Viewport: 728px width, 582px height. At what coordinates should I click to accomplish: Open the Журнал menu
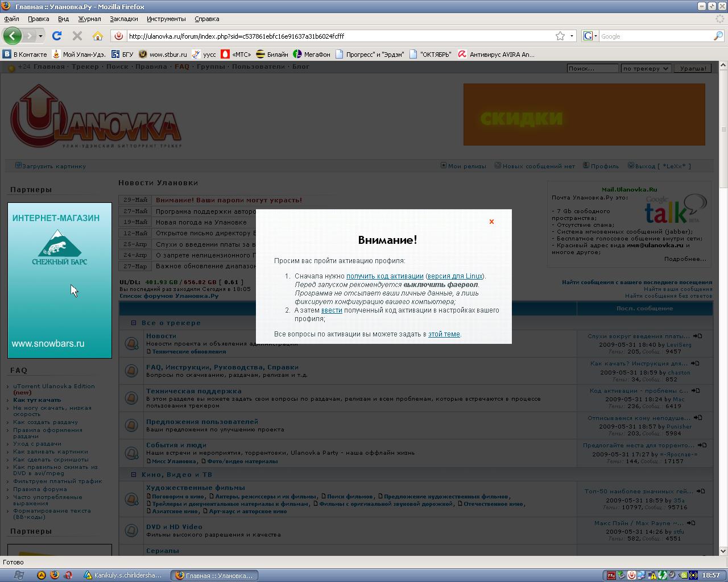(x=89, y=19)
